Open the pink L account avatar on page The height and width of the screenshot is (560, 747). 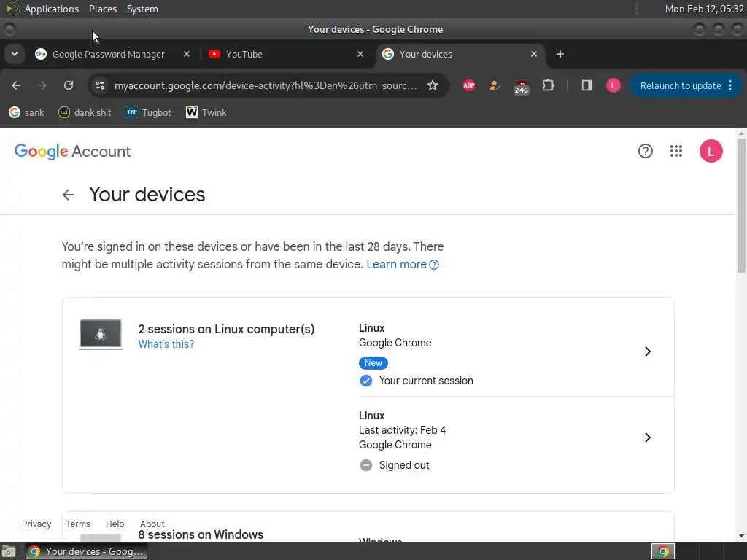(711, 151)
